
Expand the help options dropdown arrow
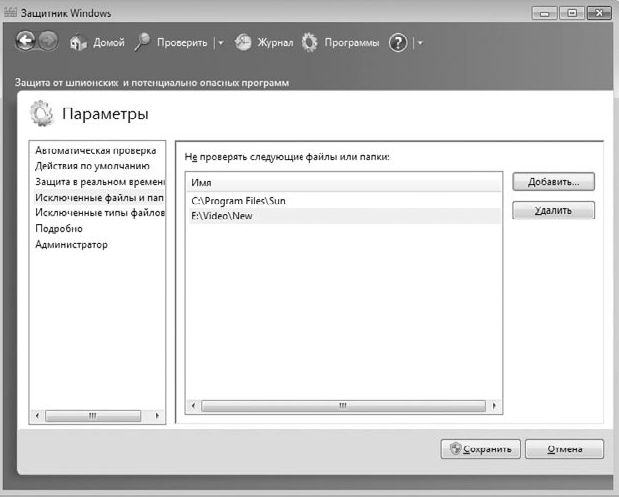tap(420, 43)
